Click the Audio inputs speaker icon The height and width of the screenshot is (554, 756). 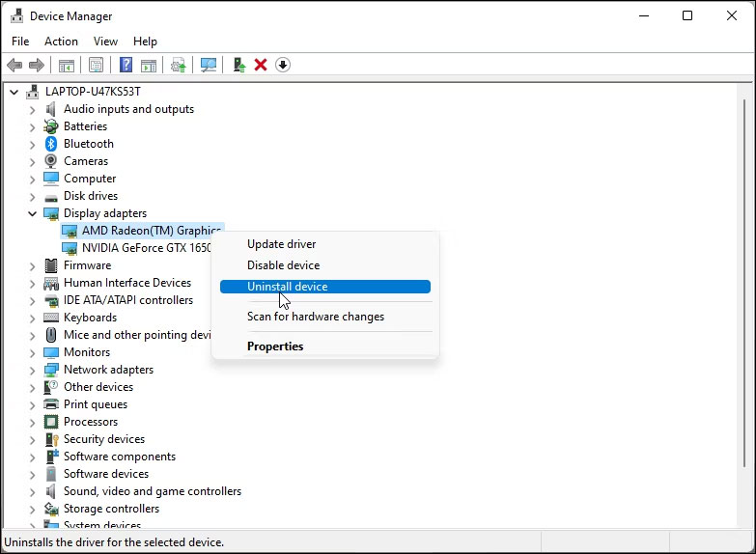(50, 109)
